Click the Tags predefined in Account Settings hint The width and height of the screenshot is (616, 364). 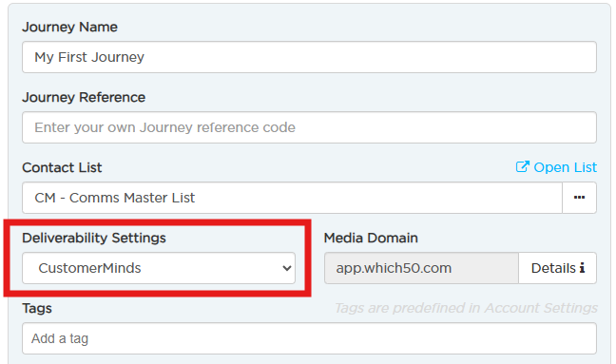pyautogui.click(x=466, y=308)
